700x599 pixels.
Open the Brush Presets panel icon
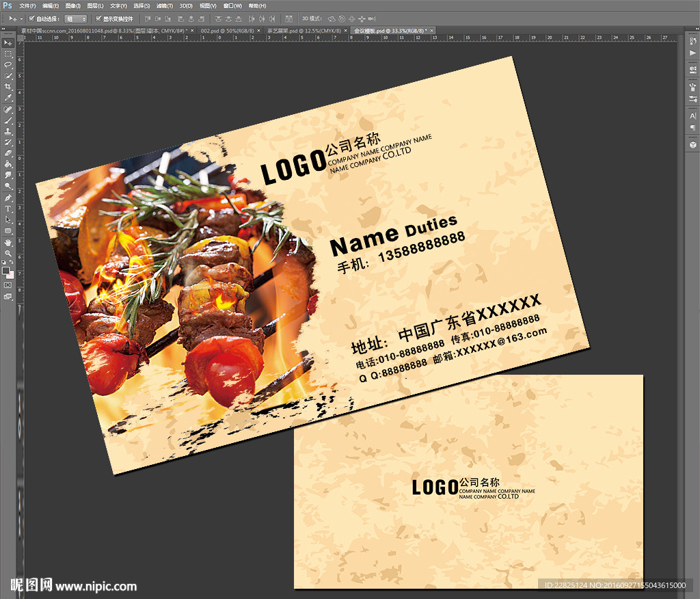(692, 88)
